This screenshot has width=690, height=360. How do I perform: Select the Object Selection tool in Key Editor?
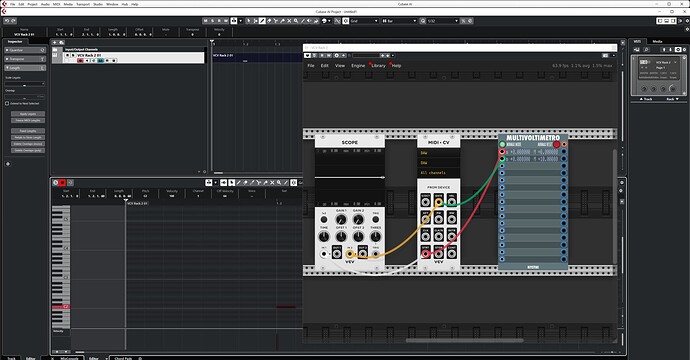pos(231,182)
